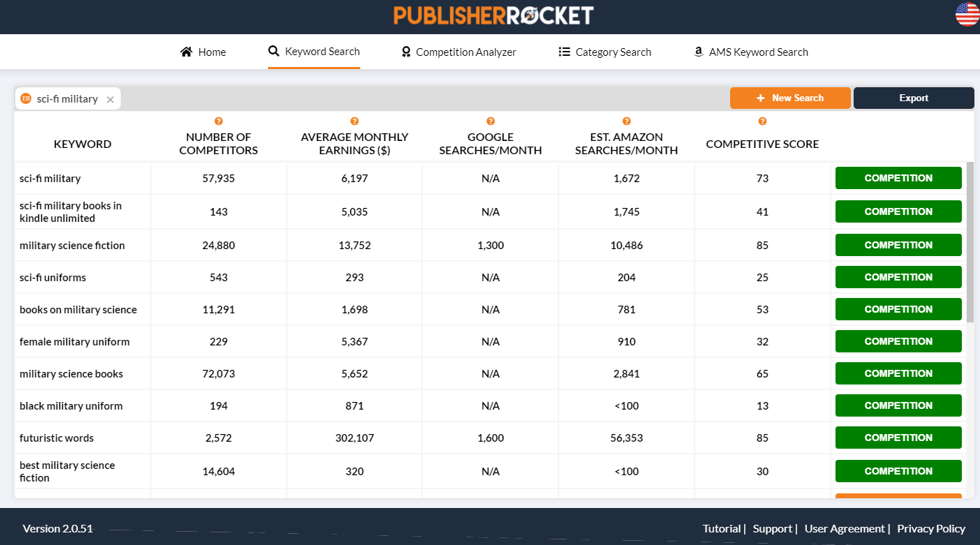Click the help icon above Google Searches/Month
This screenshot has height=545, width=980.
pos(491,121)
